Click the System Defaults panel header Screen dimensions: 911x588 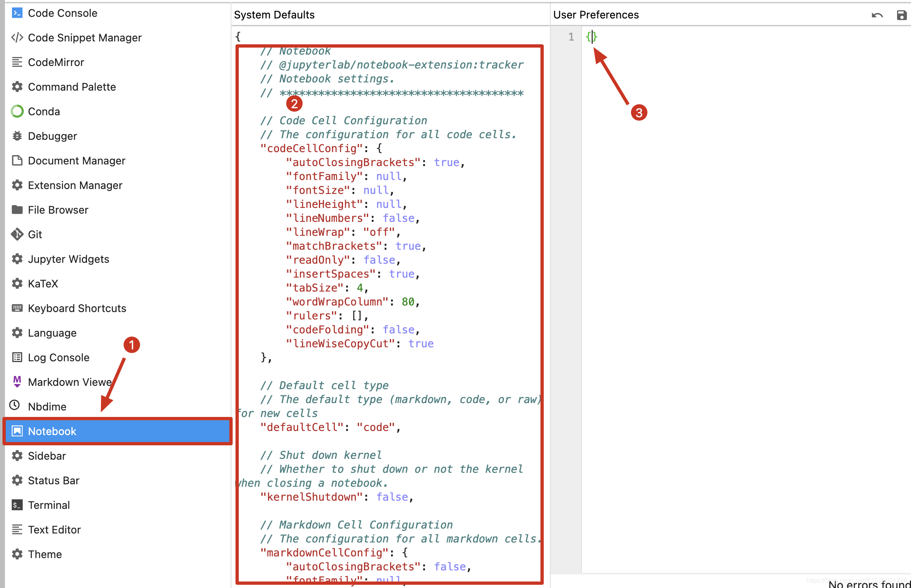click(274, 15)
